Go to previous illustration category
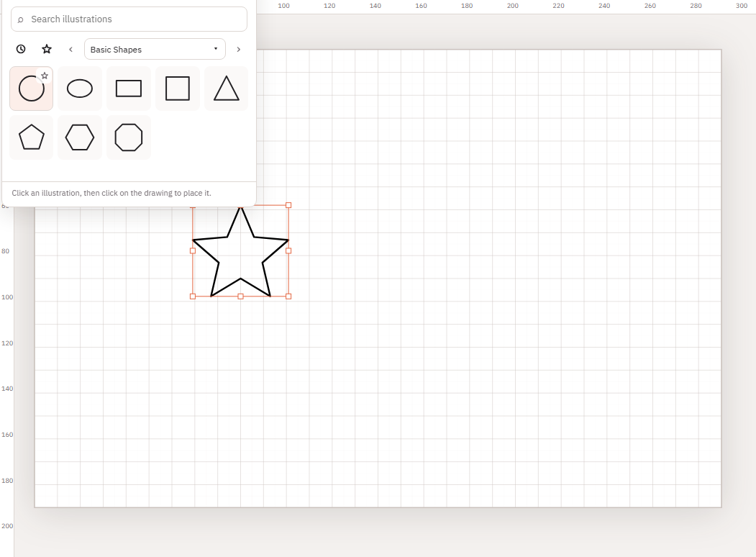This screenshot has height=557, width=756. coord(71,49)
